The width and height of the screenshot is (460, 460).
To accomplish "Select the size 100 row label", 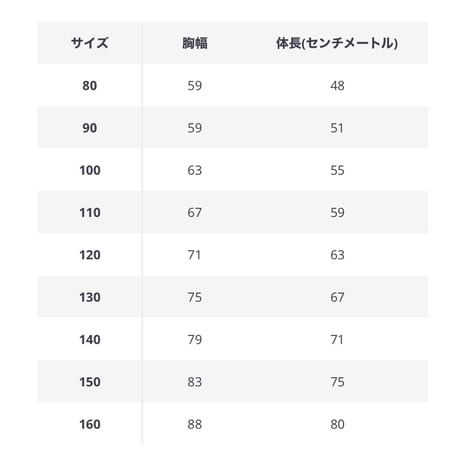I will [90, 170].
